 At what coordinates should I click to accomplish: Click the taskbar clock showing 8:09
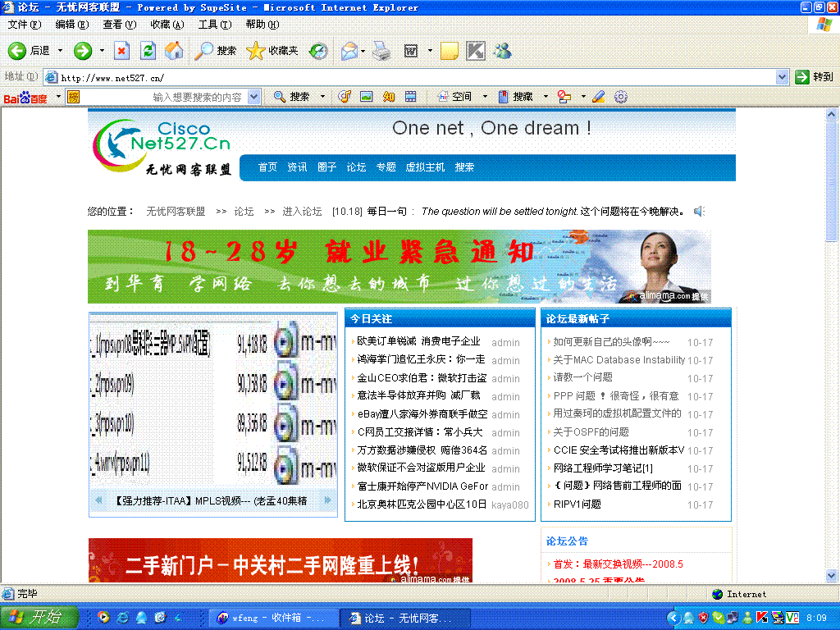click(x=817, y=619)
